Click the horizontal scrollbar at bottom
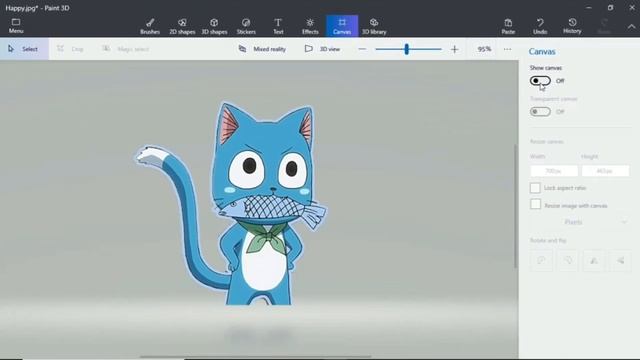The image size is (640, 360). coord(256,356)
